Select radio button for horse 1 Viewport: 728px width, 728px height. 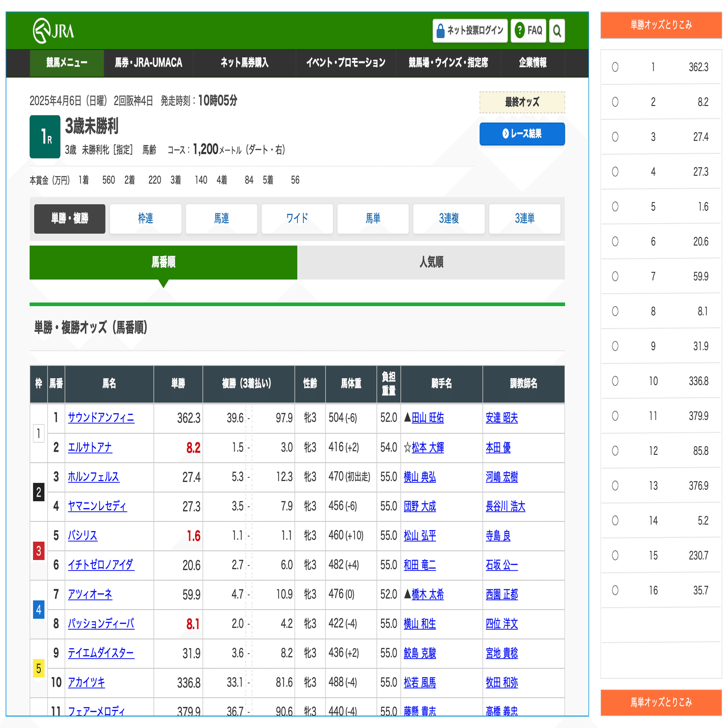(x=615, y=67)
